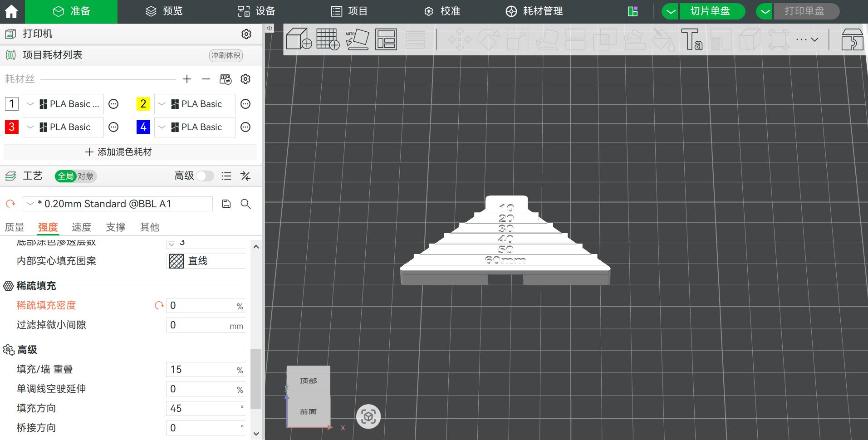Screen dimensions: 868x440
Task: Click the 切片单盘 button
Action: click(711, 11)
